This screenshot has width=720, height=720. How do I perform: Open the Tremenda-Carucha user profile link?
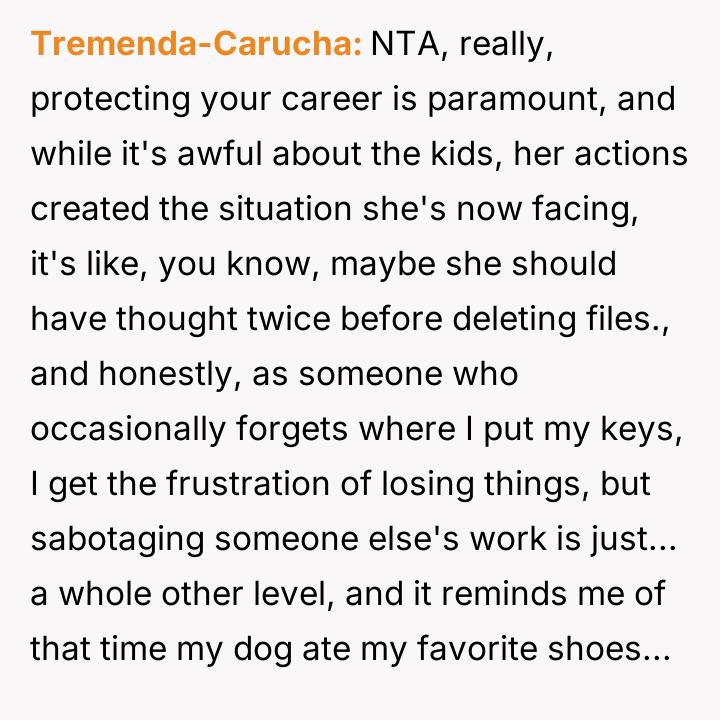196,45
